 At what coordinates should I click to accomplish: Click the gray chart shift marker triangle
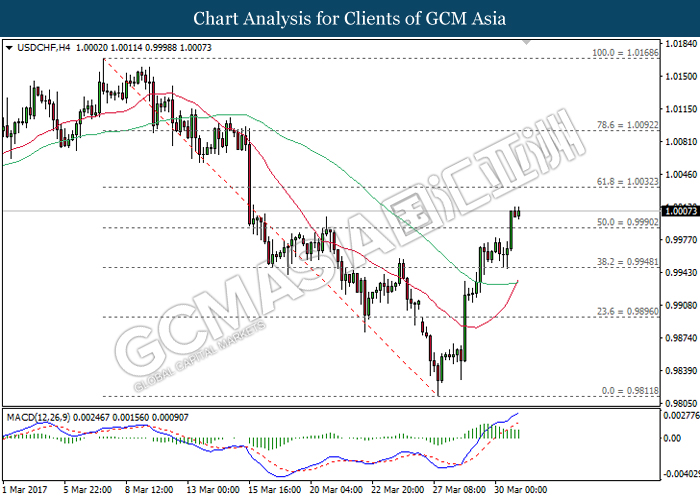pyautogui.click(x=527, y=42)
